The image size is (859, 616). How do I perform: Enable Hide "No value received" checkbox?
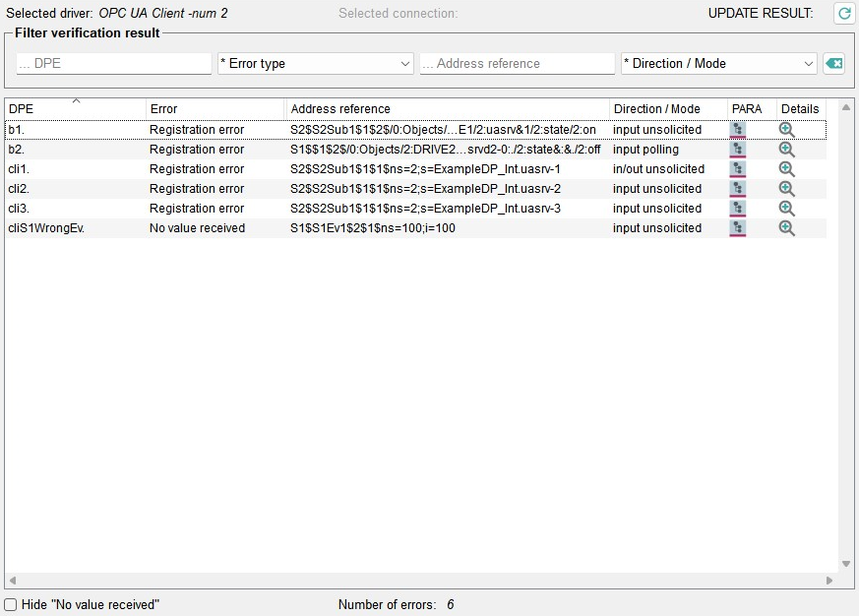point(11,604)
